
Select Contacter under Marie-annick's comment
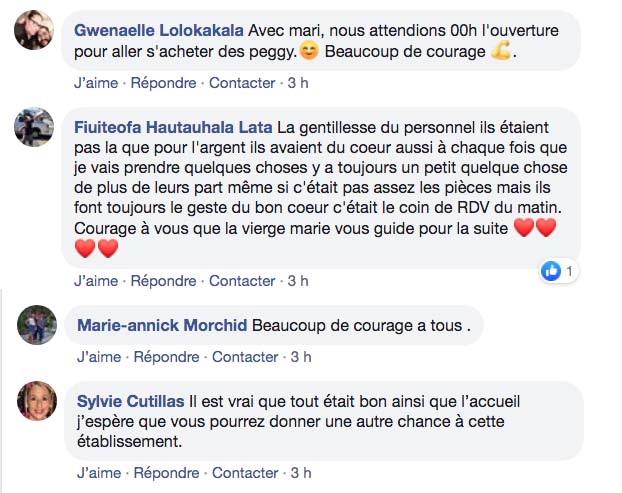(x=245, y=357)
